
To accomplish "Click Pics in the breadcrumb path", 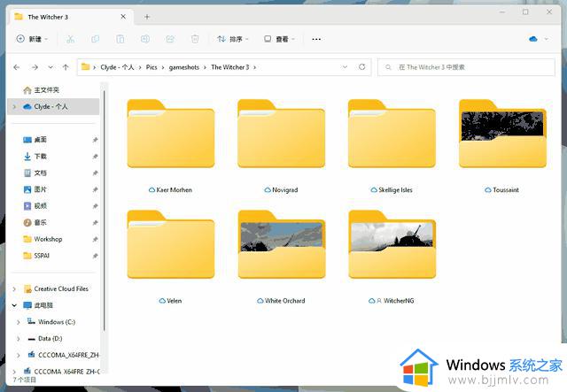I will 151,67.
